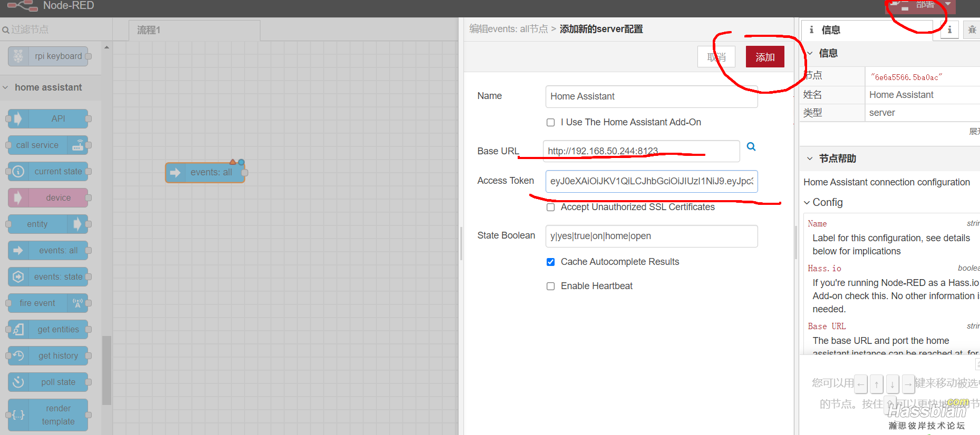Click the State Boolean input field
This screenshot has width=980, height=435.
point(652,236)
